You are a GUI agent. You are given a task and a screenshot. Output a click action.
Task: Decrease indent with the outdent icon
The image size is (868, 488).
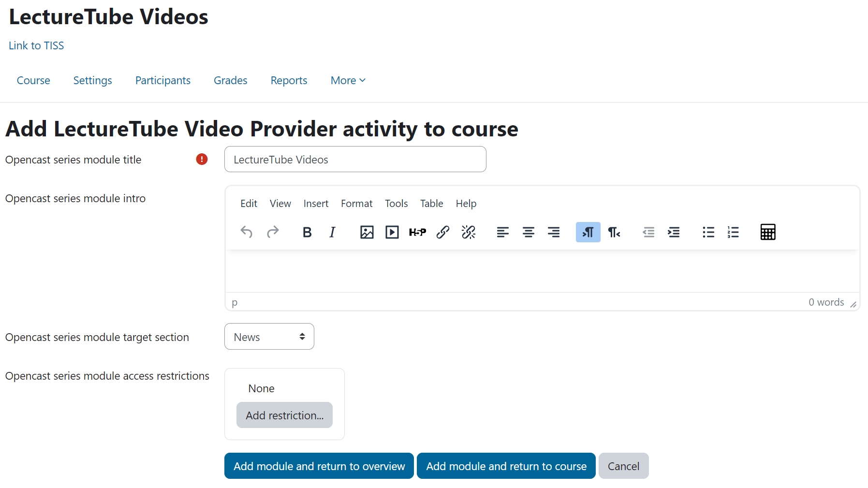pyautogui.click(x=648, y=232)
